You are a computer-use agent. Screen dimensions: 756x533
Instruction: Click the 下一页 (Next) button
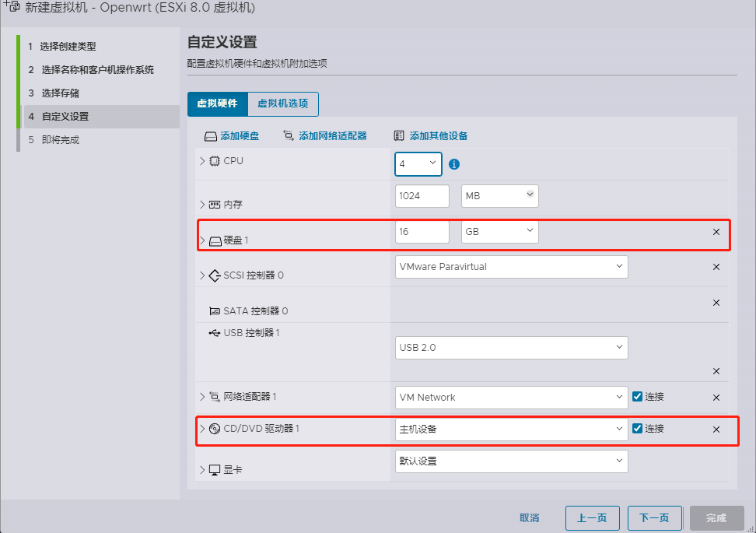(654, 518)
